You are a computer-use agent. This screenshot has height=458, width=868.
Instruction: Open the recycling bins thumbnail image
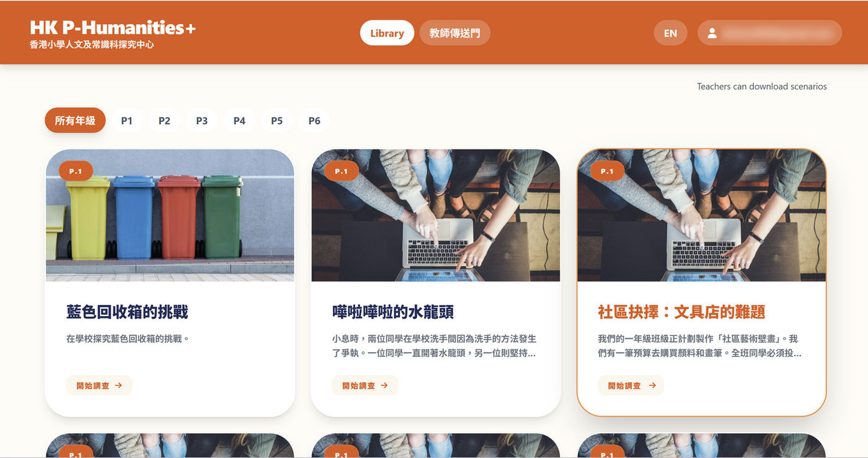pos(170,215)
